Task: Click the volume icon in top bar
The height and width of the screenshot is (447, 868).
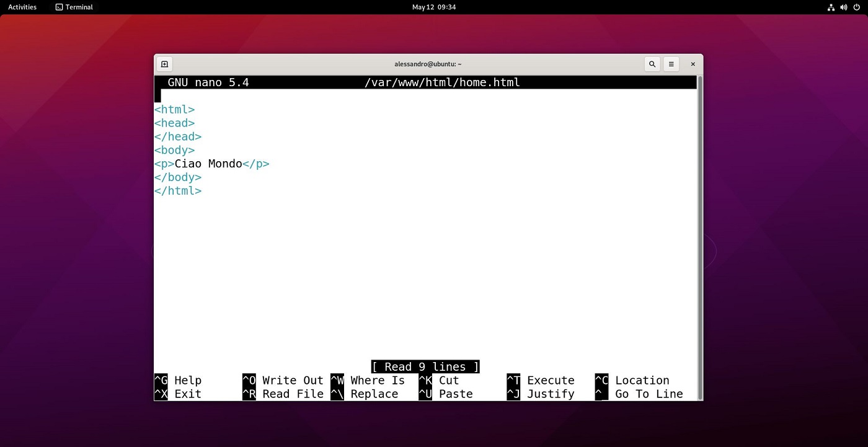Action: coord(843,7)
